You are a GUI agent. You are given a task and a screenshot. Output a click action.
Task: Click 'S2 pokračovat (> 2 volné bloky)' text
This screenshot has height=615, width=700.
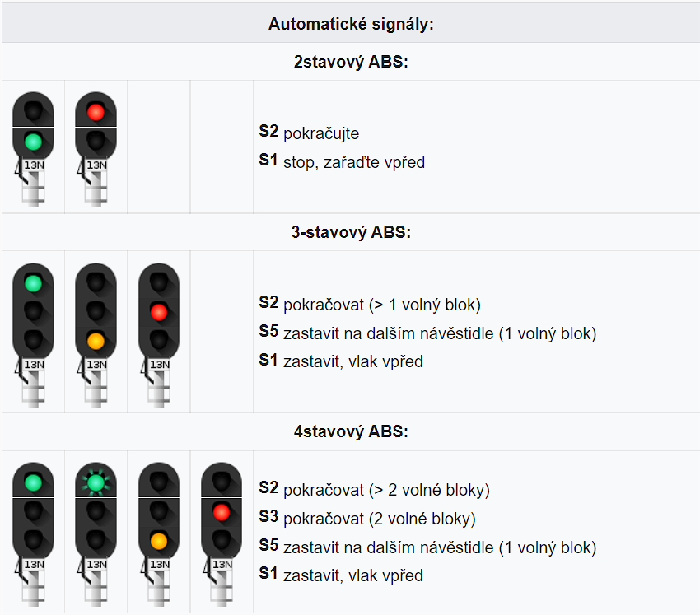pos(375,490)
